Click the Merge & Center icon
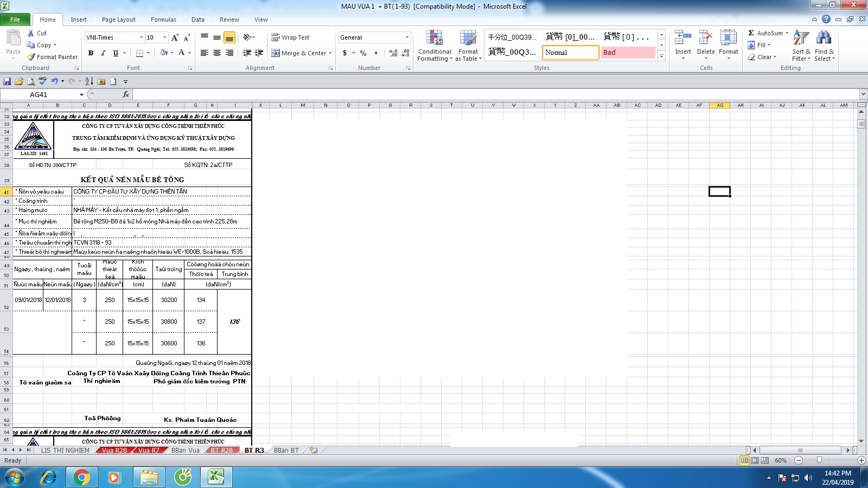The height and width of the screenshot is (488, 868). point(276,53)
